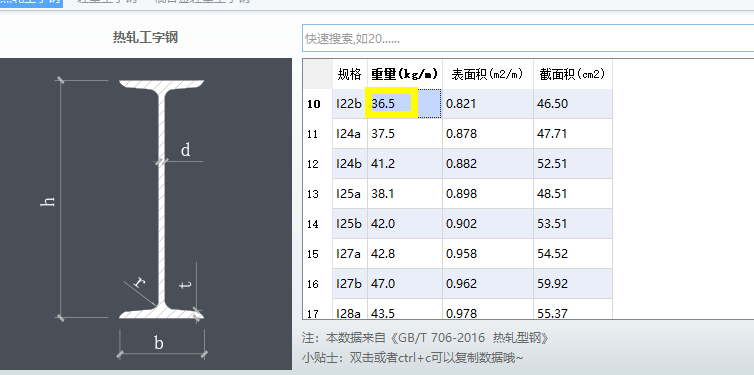Select the I22b spec cell
Screen dimensions: 754x375
tap(350, 104)
